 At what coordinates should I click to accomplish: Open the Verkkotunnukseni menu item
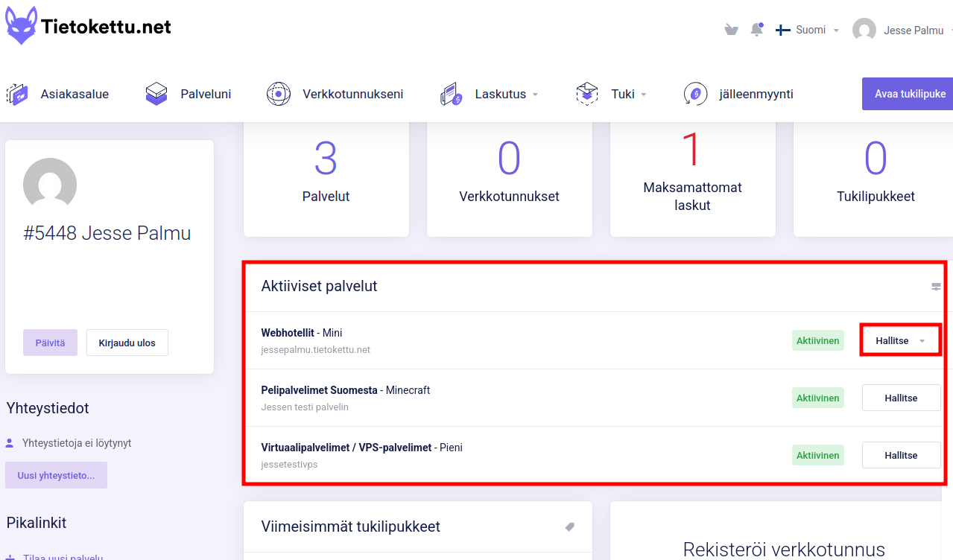[x=353, y=95]
